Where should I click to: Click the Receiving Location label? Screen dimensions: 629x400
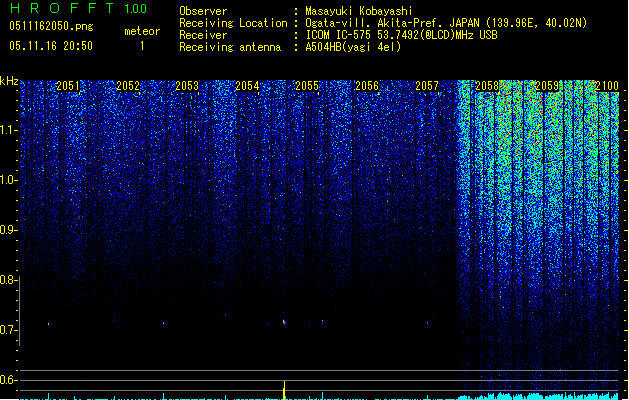(233, 23)
